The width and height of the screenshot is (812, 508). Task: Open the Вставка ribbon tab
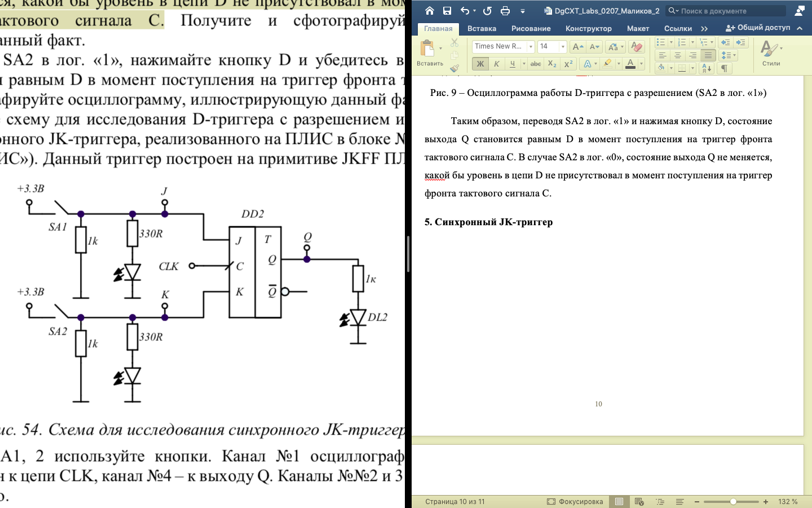point(482,28)
